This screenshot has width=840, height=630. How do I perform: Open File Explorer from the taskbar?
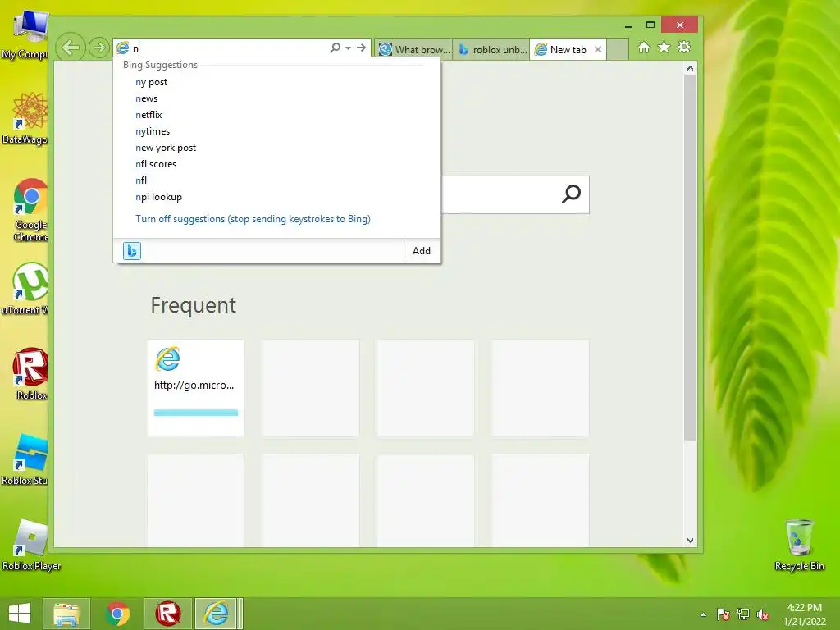[x=66, y=614]
